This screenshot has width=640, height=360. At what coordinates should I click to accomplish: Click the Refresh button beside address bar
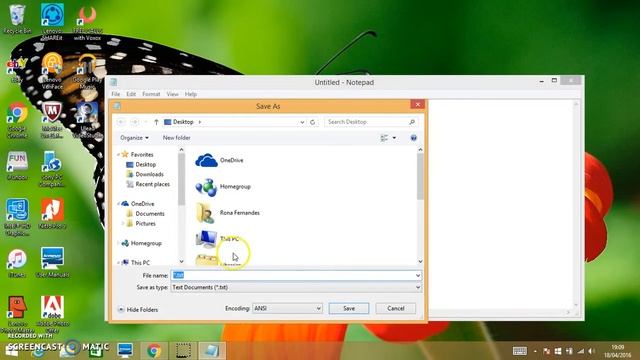(x=313, y=122)
